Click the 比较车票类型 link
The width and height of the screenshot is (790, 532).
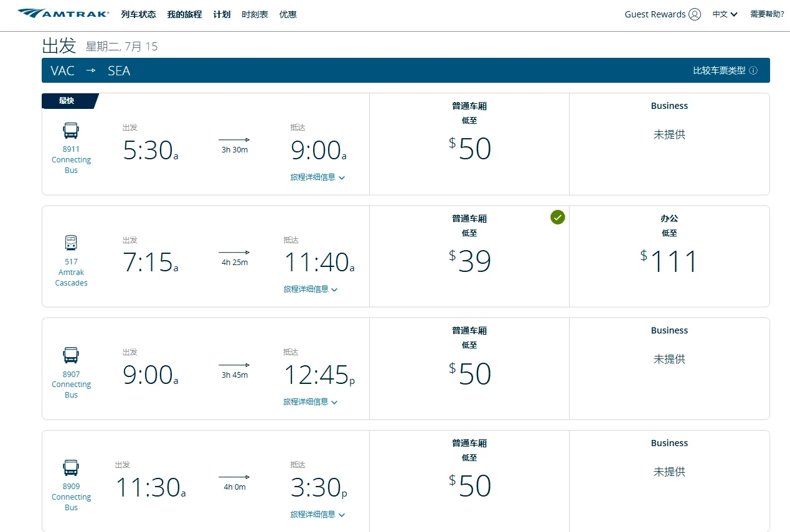click(719, 71)
